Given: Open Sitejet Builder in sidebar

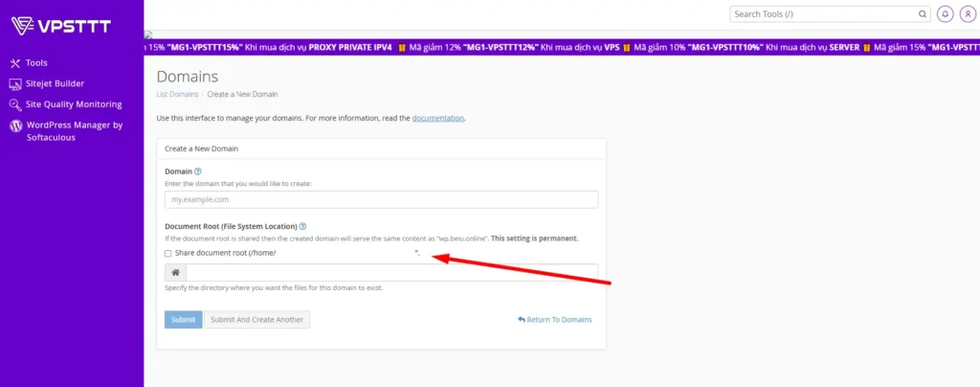Looking at the screenshot, I should click(x=55, y=83).
